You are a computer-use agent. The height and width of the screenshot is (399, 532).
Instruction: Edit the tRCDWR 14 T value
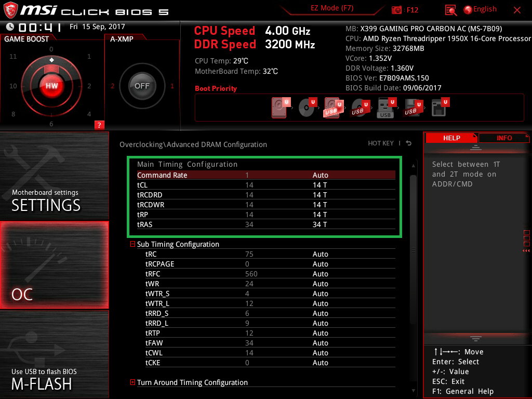320,205
